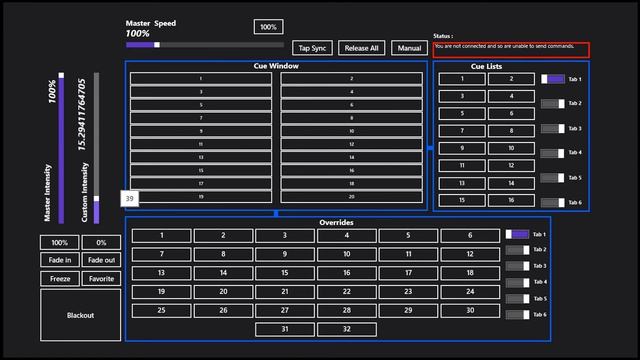Activate override 6 button
Viewport: 640px width, 360px height.
(470, 236)
